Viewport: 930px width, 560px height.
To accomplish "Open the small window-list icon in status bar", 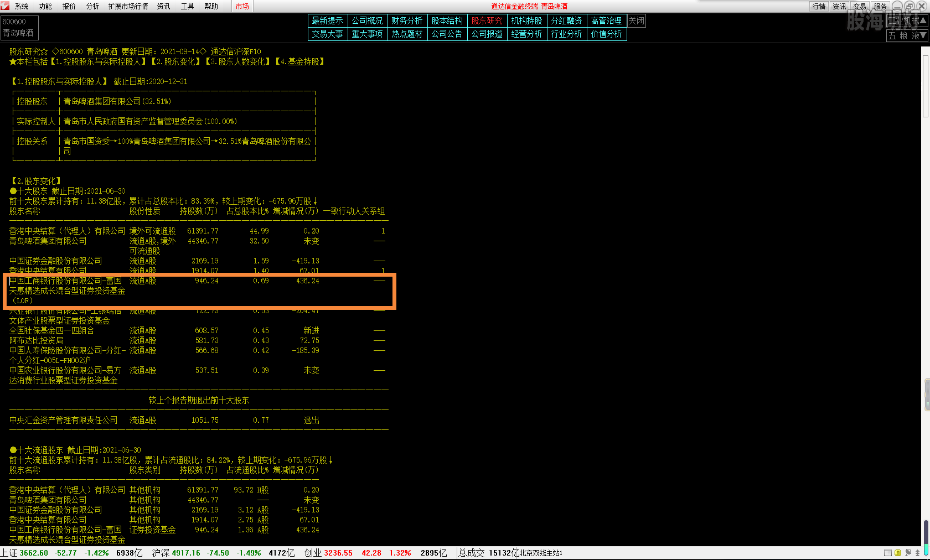I will [887, 553].
